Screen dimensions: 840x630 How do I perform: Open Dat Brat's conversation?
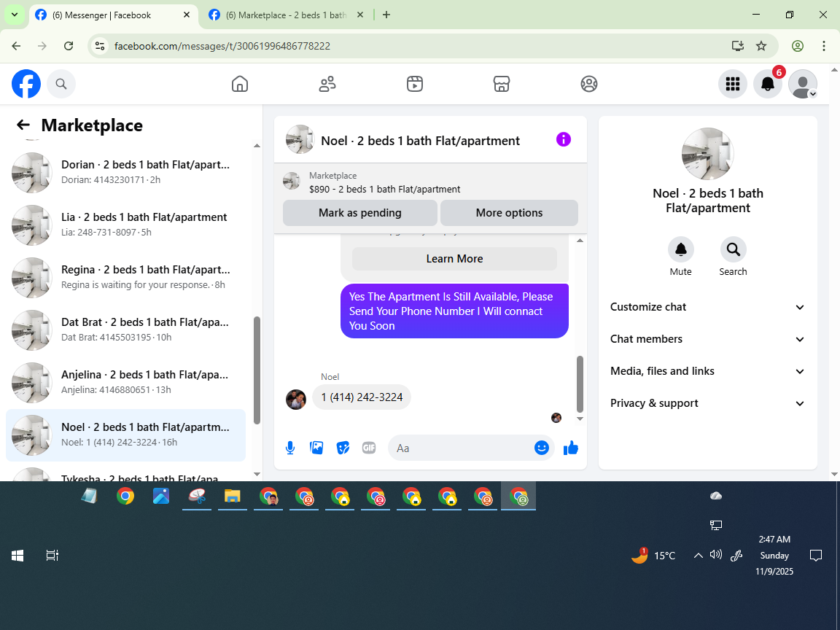126,330
